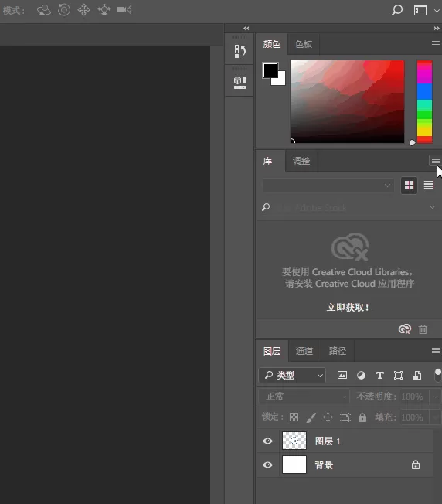Lock image pixels brush icon
Viewport: 442px width, 504px height.
click(311, 417)
